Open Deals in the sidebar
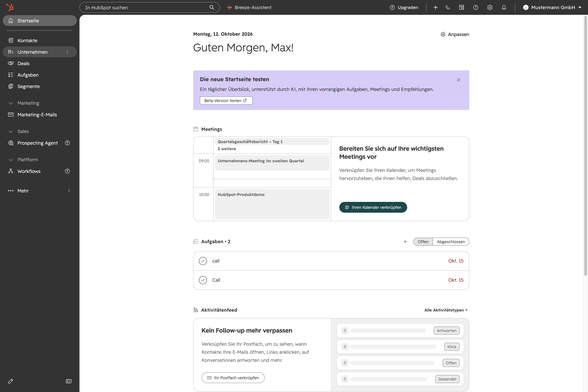The image size is (588, 392). tap(40, 63)
